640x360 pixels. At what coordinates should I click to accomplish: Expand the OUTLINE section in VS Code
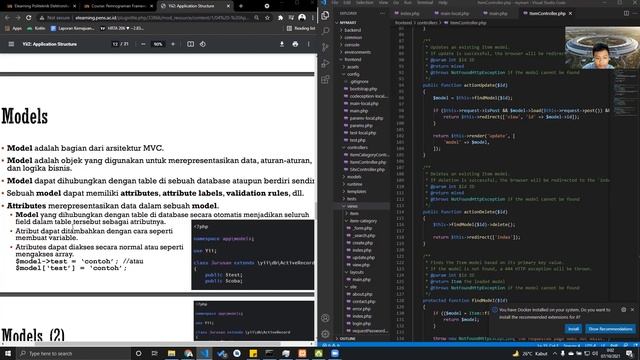pos(347,338)
